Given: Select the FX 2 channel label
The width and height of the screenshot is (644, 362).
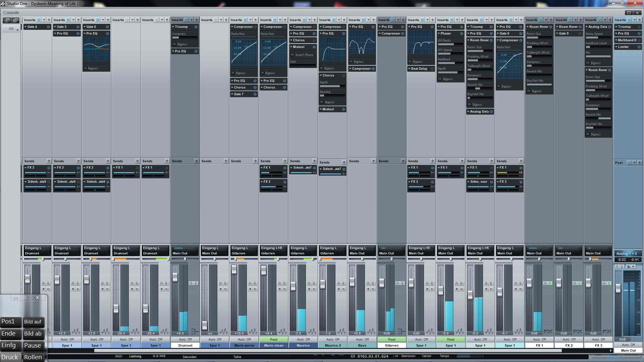Looking at the screenshot, I should (x=569, y=345).
